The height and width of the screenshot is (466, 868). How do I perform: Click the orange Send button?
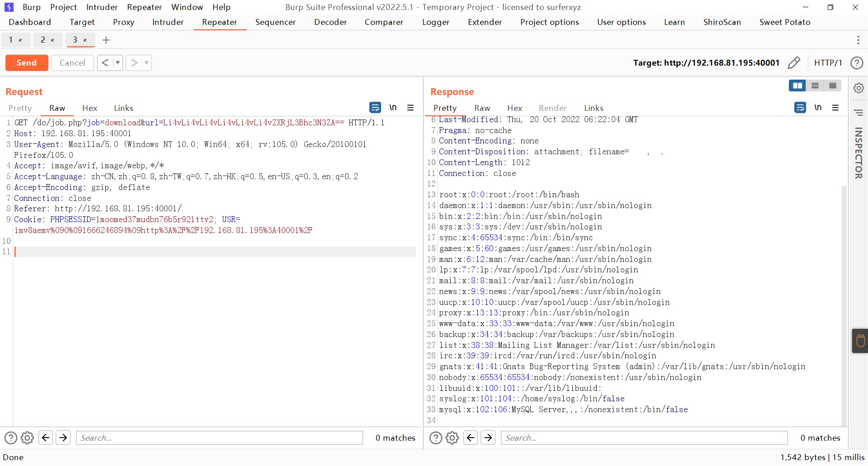click(x=27, y=63)
